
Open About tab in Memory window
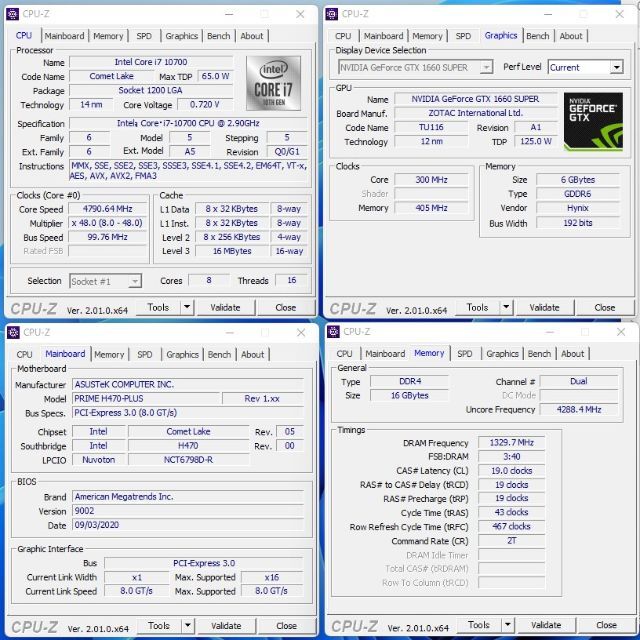pos(572,353)
